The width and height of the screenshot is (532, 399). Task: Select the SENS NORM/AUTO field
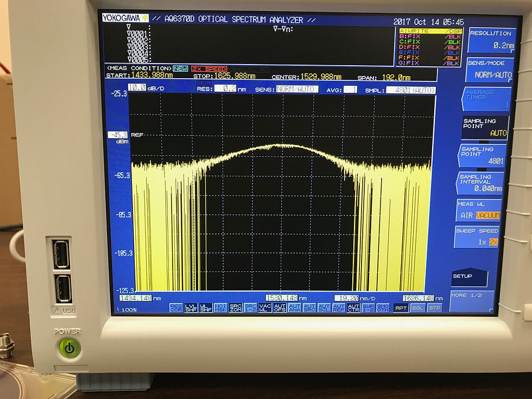click(297, 89)
